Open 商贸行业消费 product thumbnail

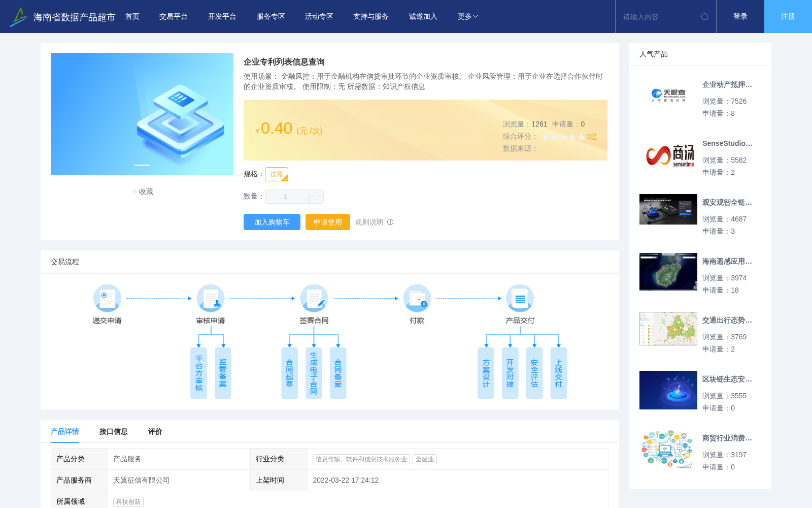click(x=668, y=449)
